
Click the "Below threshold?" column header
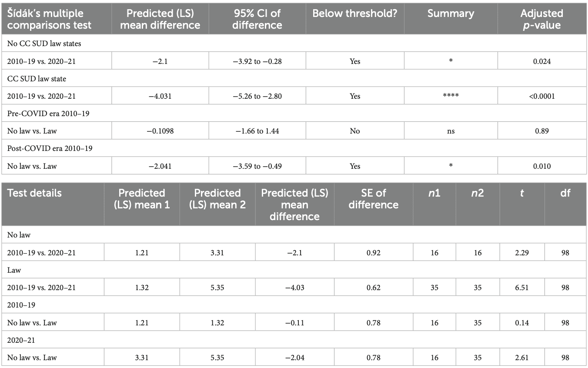point(354,13)
